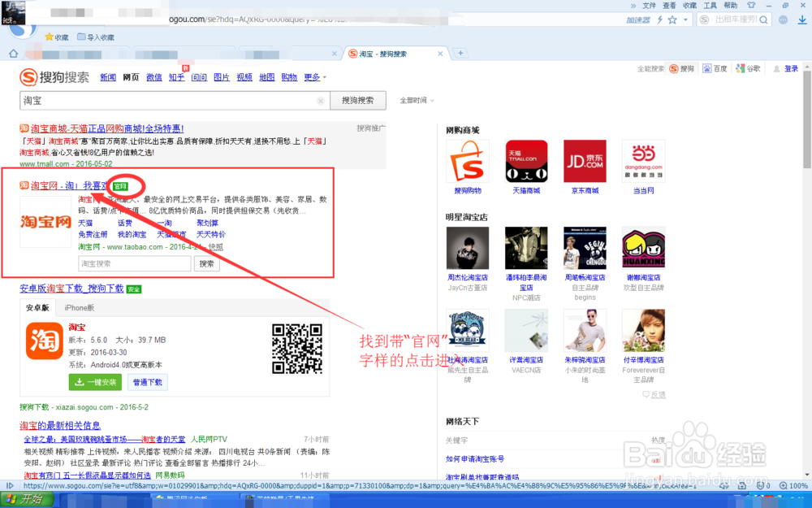812x508 pixels.
Task: Select 谷歌 engine in 全能搜索
Action: click(x=749, y=68)
